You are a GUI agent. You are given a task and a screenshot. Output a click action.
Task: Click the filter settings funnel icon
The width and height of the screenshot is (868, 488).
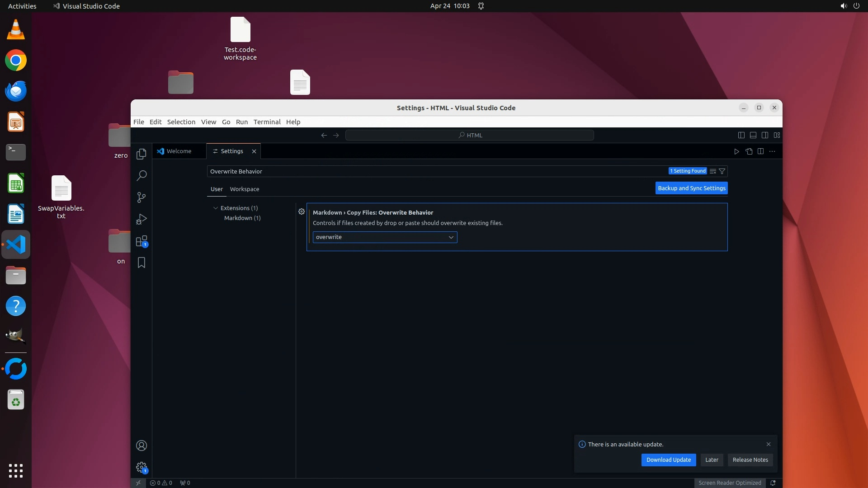(722, 171)
